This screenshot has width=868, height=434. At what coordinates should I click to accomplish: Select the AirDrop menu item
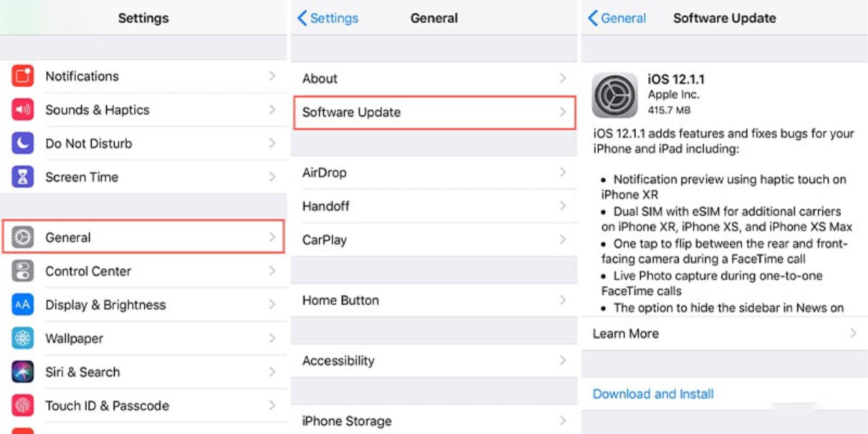(434, 173)
